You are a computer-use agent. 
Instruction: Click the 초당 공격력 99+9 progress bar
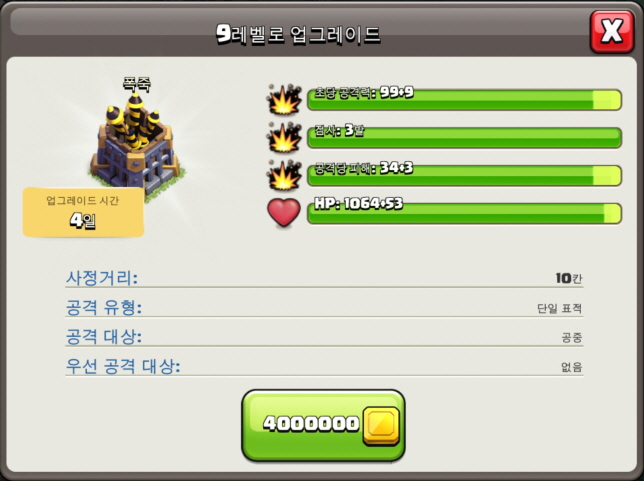point(465,100)
